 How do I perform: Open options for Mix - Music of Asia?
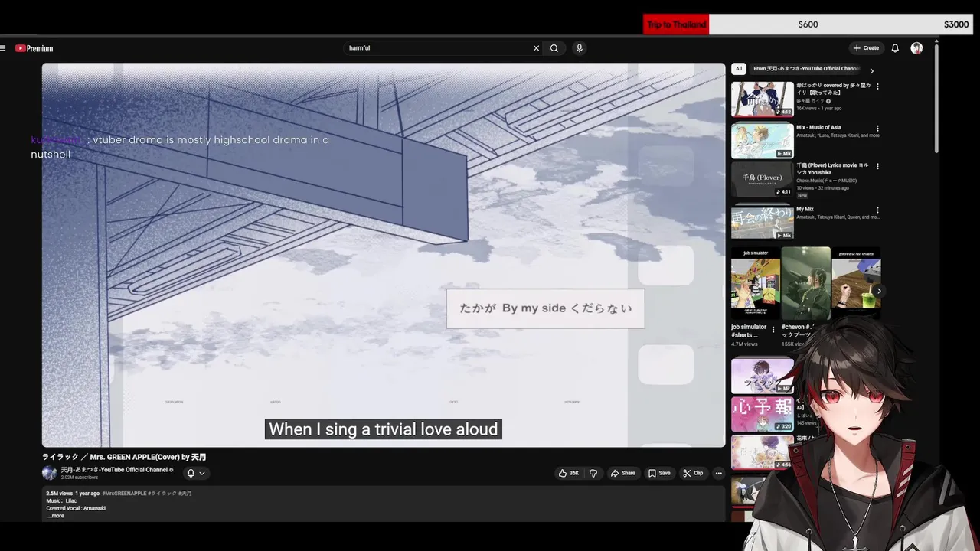877,129
